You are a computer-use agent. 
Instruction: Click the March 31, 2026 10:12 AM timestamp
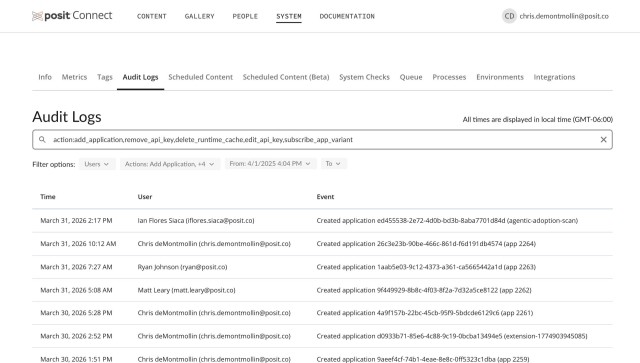click(78, 244)
